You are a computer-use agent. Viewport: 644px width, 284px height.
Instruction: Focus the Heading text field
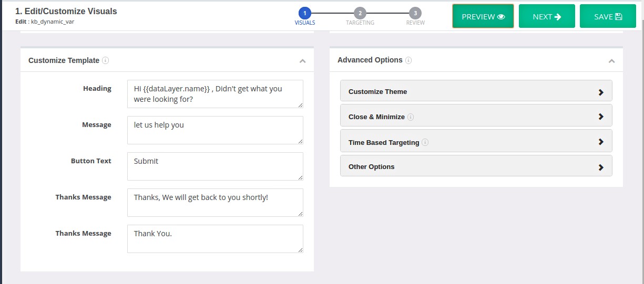215,94
